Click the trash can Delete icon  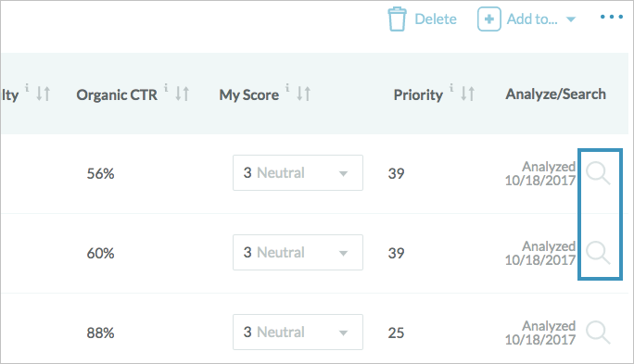point(397,19)
